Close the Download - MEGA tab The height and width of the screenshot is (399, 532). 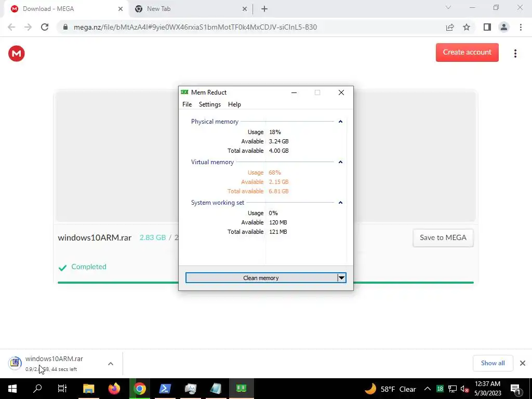point(121,9)
